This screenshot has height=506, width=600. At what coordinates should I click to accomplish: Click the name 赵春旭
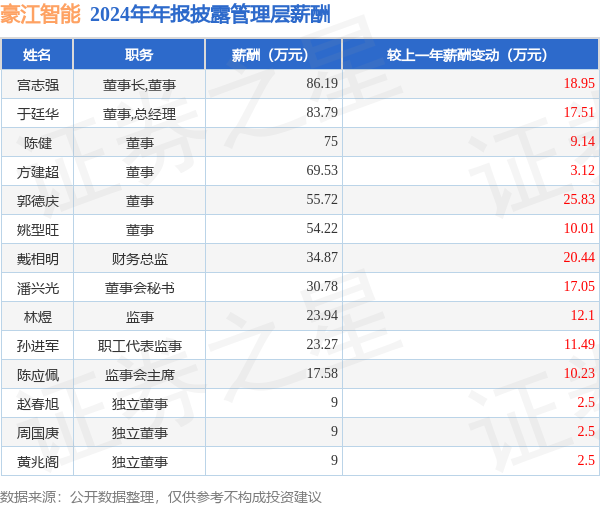tap(38, 405)
